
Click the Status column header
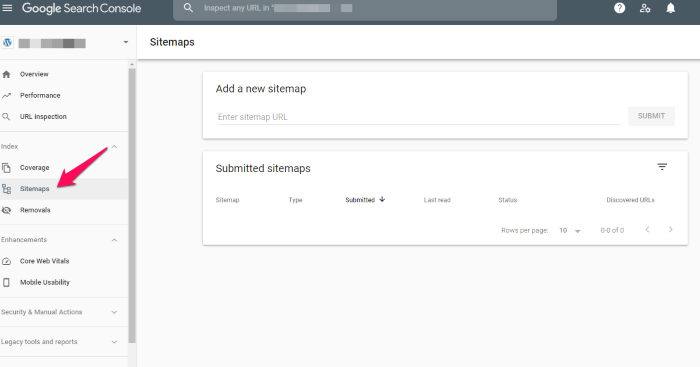coord(508,200)
